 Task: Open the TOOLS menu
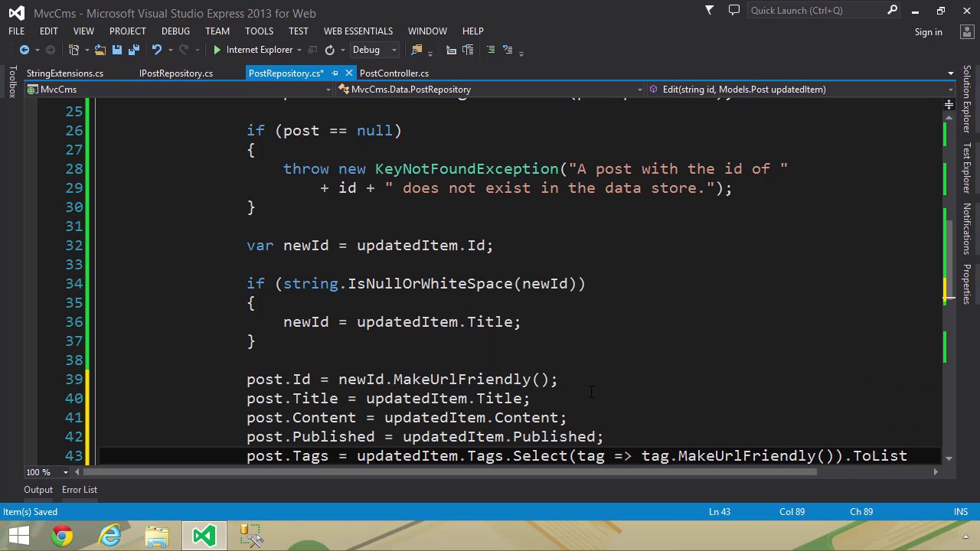[x=259, y=31]
